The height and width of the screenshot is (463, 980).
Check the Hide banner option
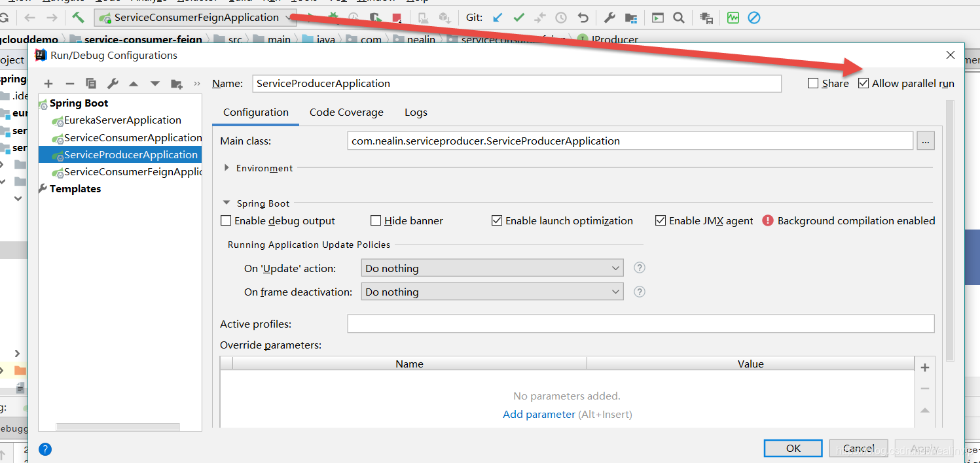(376, 220)
